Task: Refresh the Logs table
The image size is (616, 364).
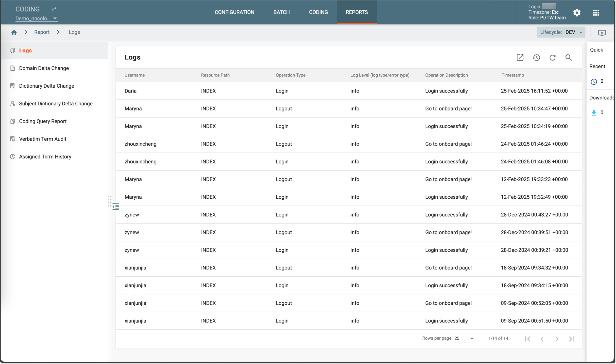Action: [552, 58]
